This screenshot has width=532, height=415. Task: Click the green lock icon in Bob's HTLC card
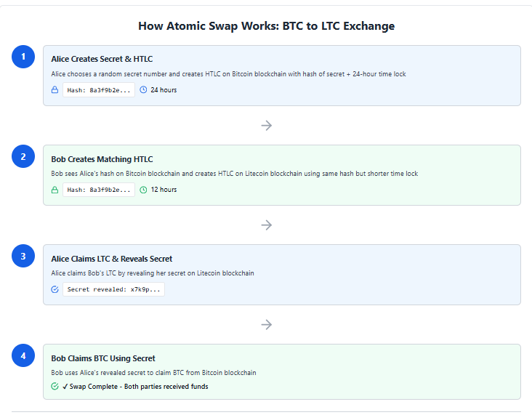55,190
